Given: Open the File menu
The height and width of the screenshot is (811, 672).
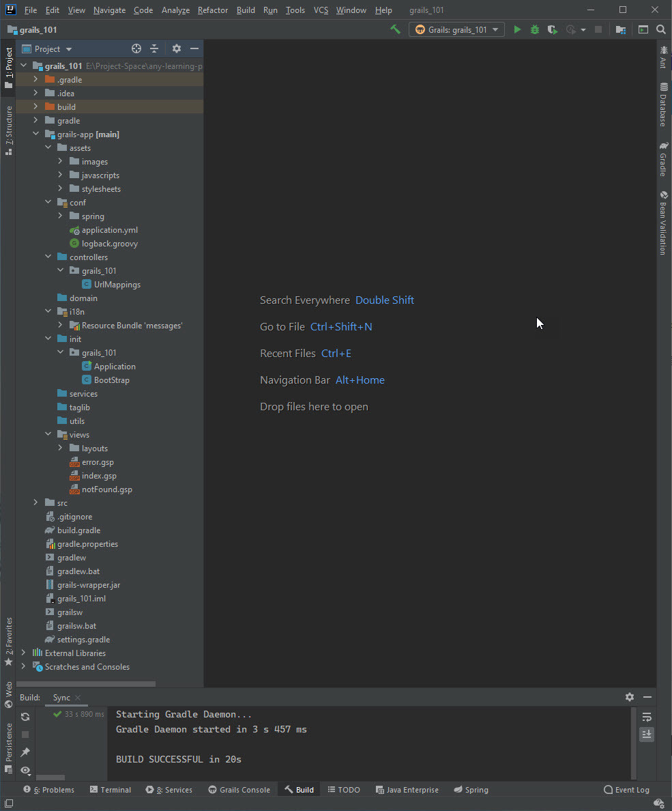Looking at the screenshot, I should 31,10.
